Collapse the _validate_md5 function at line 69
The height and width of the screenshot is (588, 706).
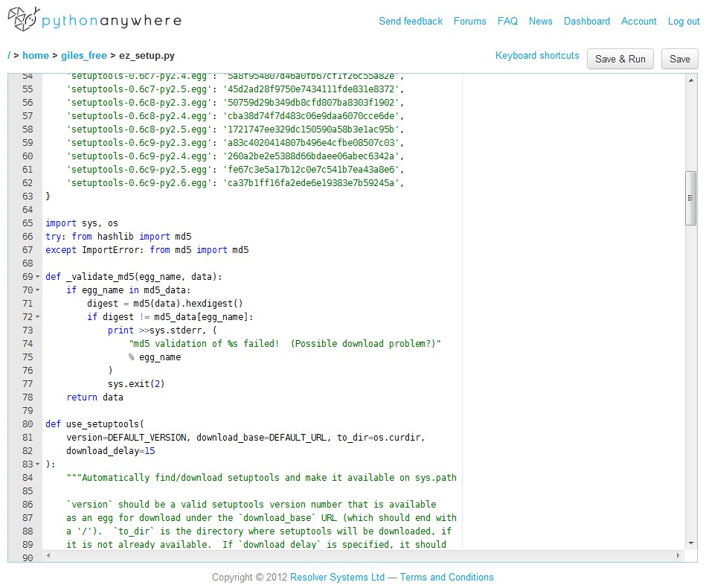pyautogui.click(x=37, y=277)
